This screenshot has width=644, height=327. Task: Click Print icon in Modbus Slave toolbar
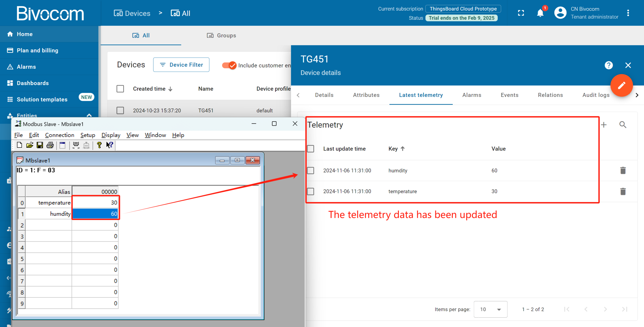tap(50, 145)
